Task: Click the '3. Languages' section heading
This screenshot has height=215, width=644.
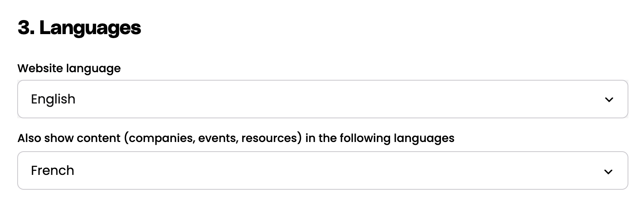Action: tap(79, 28)
